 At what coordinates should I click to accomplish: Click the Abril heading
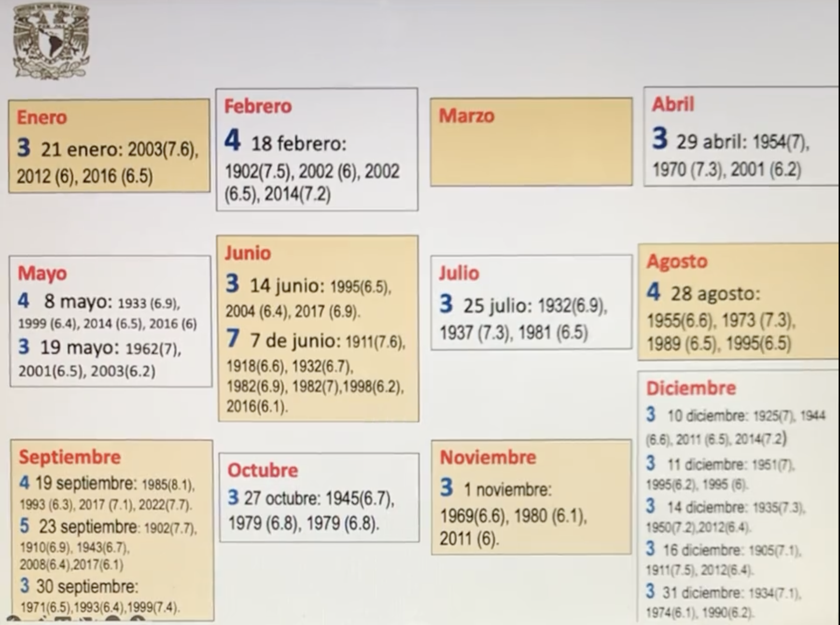673,104
